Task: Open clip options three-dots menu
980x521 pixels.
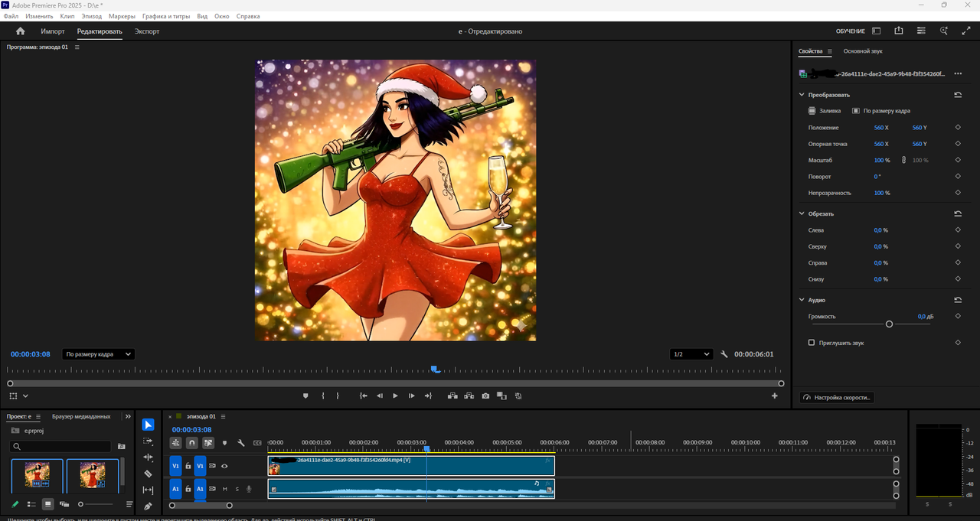Action: coord(958,73)
